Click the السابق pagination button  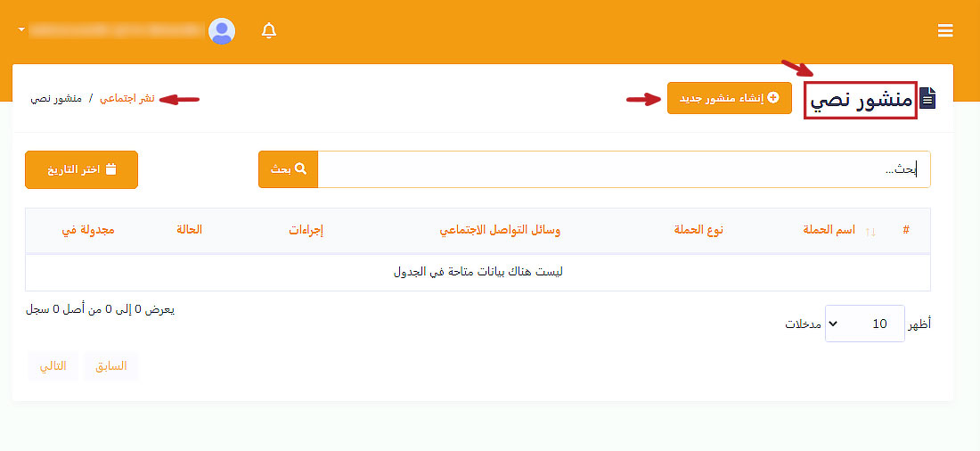111,366
